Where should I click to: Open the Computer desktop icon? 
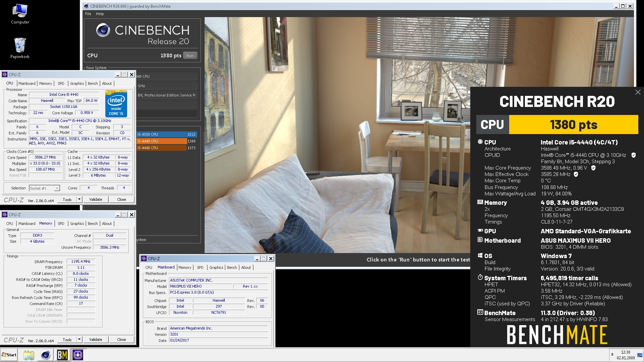(20, 14)
